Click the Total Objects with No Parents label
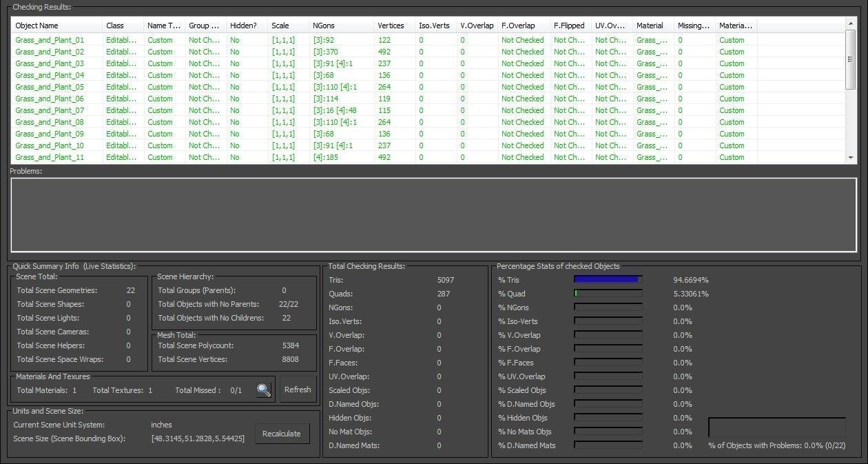 209,304
